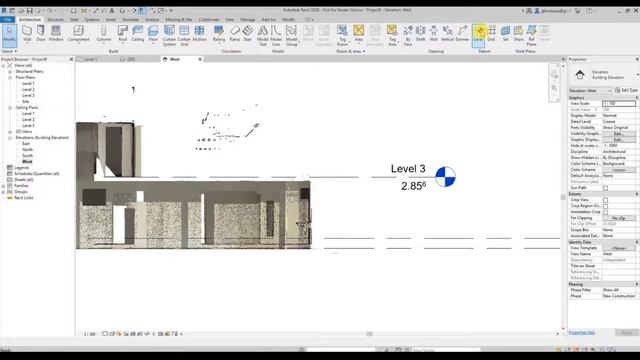Select the Roof tool
This screenshot has width=640, height=360.
(122, 33)
